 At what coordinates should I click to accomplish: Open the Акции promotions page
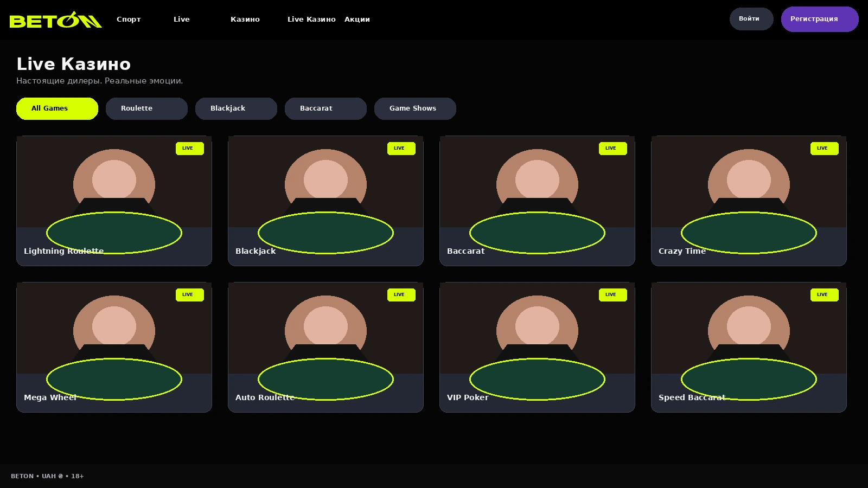[x=357, y=20]
